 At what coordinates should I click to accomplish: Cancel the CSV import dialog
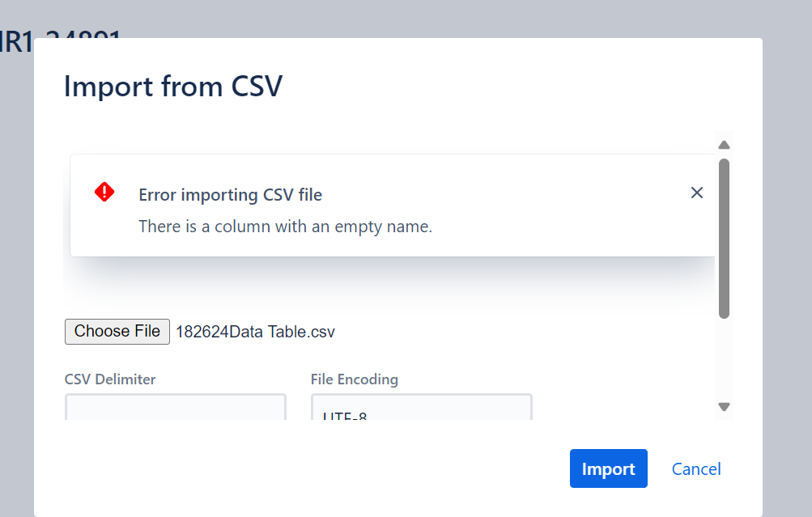(696, 469)
